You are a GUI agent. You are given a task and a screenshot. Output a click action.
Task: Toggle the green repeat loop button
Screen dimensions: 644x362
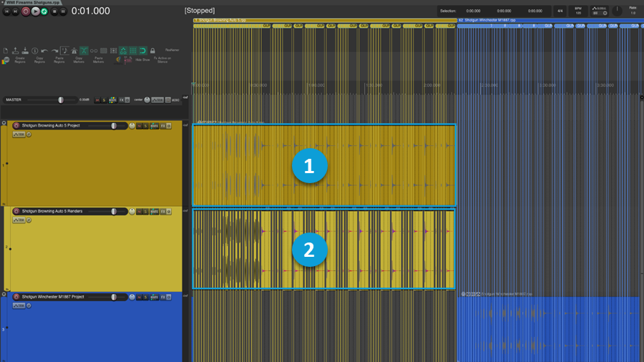tap(44, 11)
